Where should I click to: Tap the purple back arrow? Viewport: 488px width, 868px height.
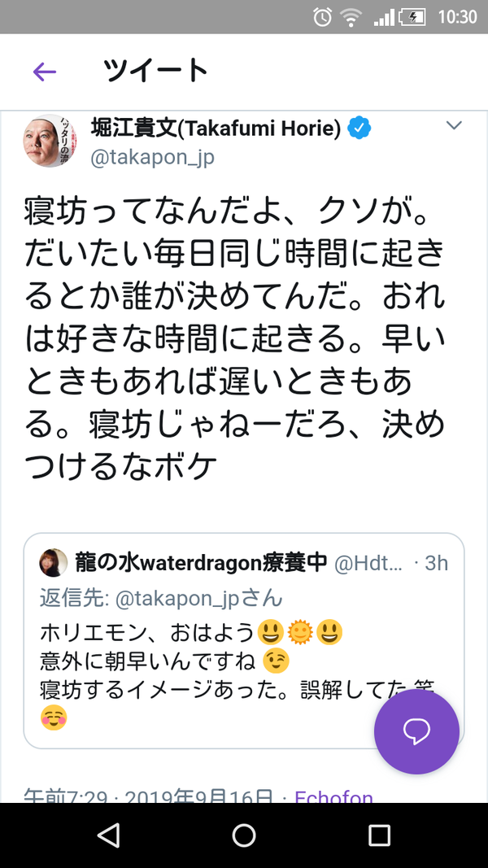(45, 72)
